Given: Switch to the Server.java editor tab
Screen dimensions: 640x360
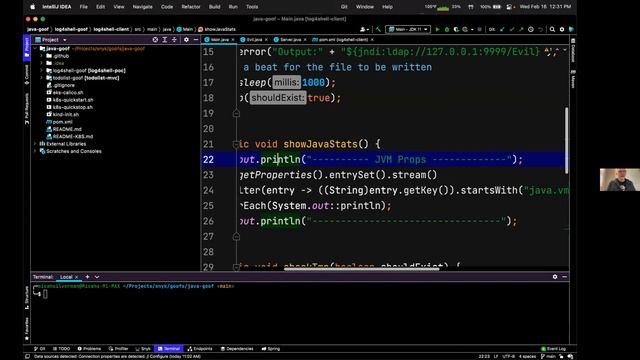Looking at the screenshot, I should click(x=290, y=40).
